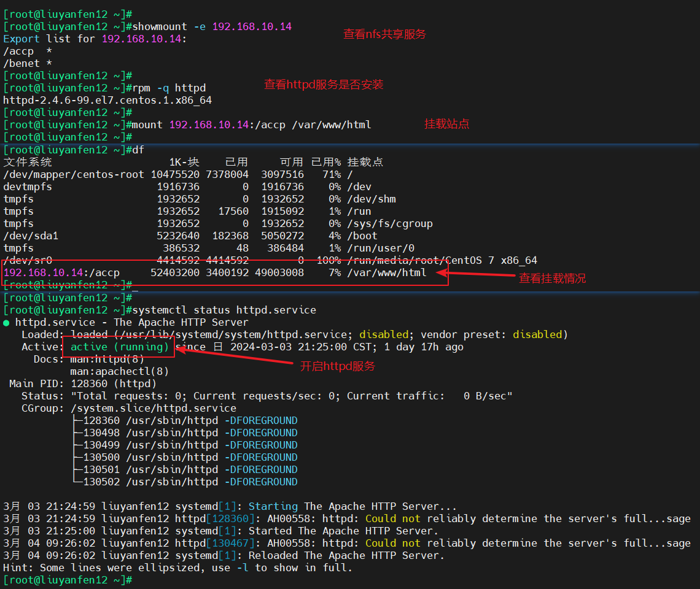Click the Reloaded The Apache HTTP Server log line
Image resolution: width=700 pixels, height=589 pixels.
click(344, 556)
